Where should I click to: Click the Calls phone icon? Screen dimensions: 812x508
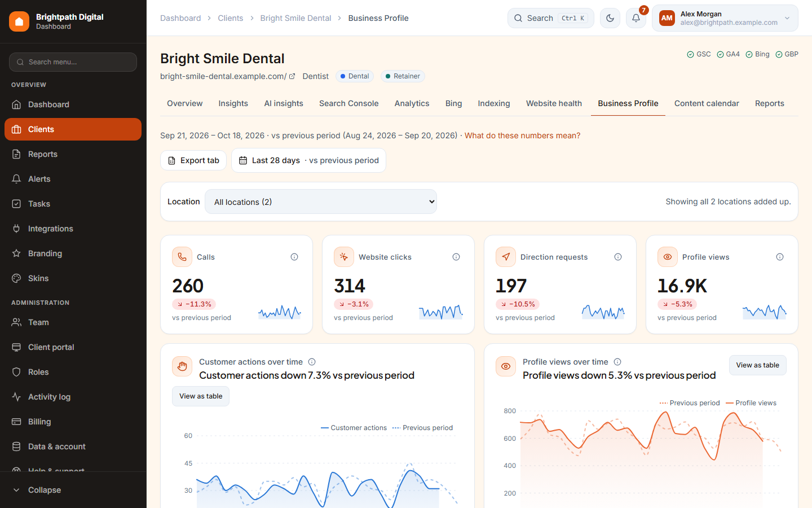click(x=182, y=257)
